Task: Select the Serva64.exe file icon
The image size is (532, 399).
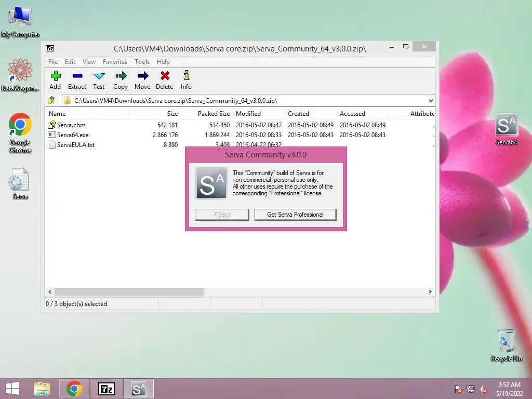Action: click(x=51, y=135)
